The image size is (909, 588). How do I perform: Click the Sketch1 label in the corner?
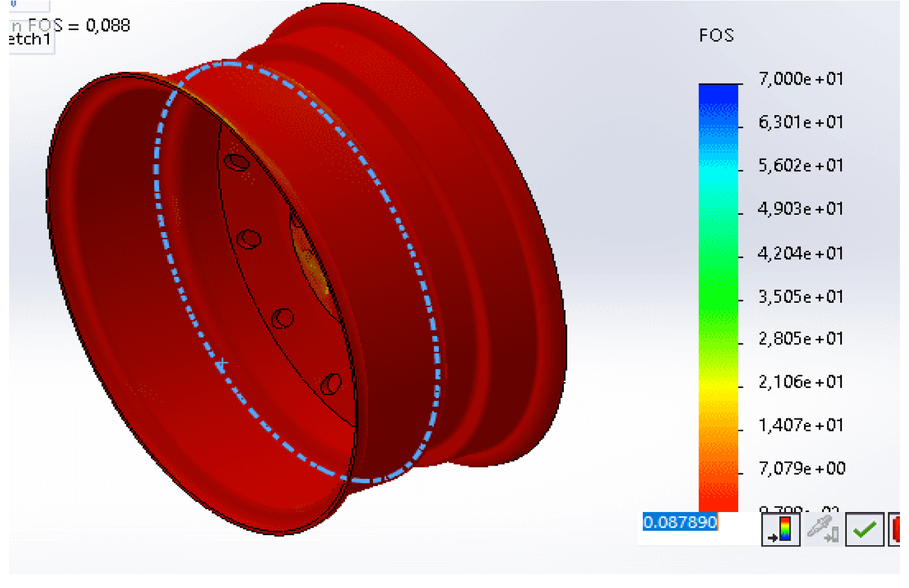point(29,40)
